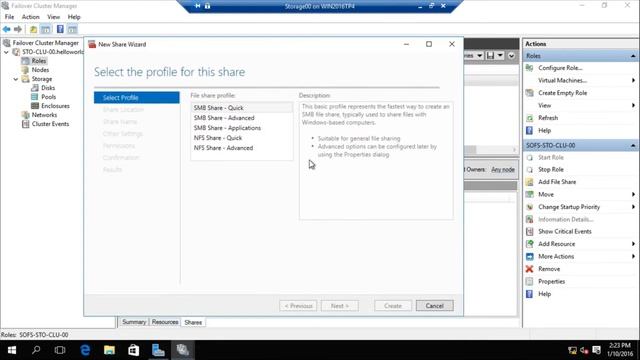Switch to the Summary tab
Viewport: 640px width, 360px height.
point(134,322)
